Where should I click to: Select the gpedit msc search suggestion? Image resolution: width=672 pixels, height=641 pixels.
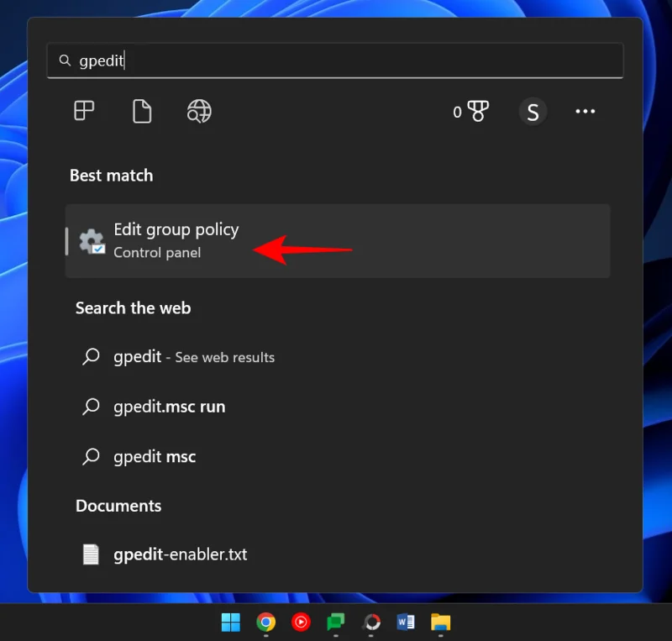(155, 456)
